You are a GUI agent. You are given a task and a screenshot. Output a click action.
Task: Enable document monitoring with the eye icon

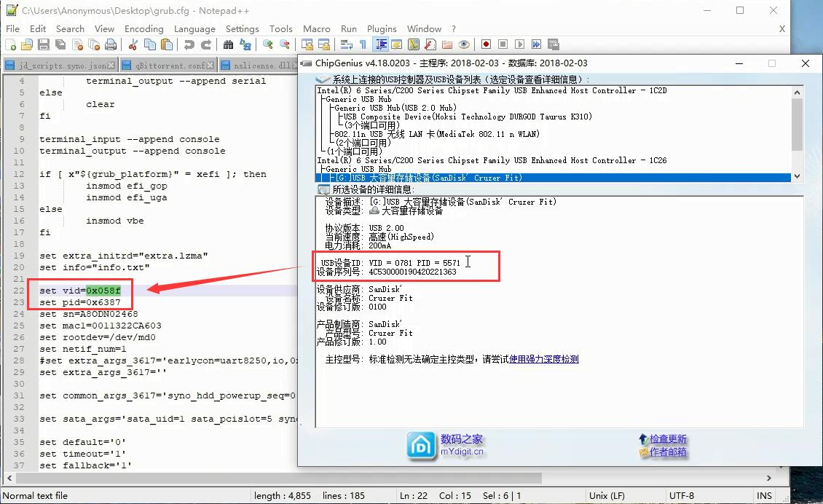463,45
